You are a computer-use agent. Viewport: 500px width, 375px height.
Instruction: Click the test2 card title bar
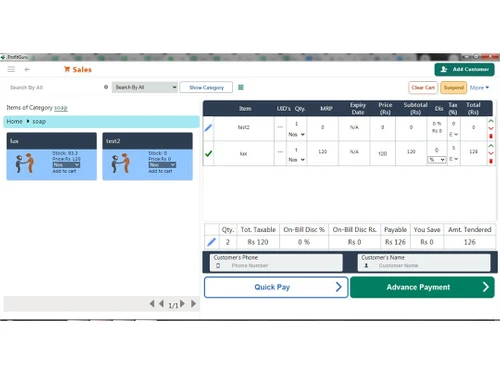[147, 141]
